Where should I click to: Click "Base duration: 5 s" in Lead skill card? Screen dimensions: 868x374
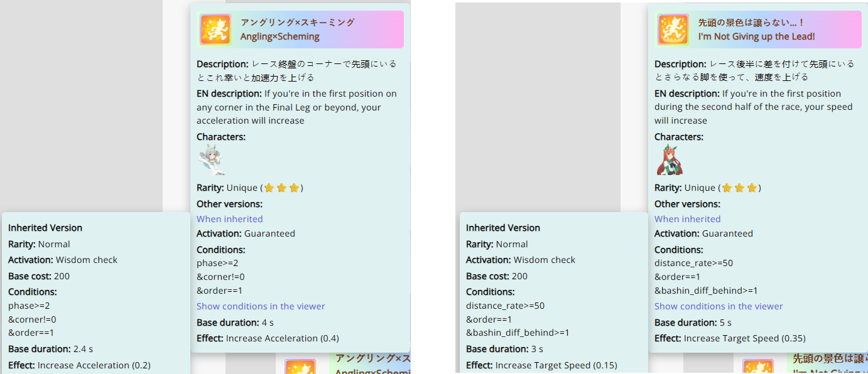693,323
